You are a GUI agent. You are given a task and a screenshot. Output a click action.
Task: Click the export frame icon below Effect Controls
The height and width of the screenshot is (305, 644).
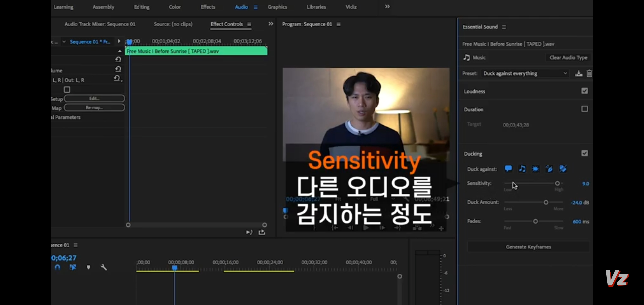262,232
